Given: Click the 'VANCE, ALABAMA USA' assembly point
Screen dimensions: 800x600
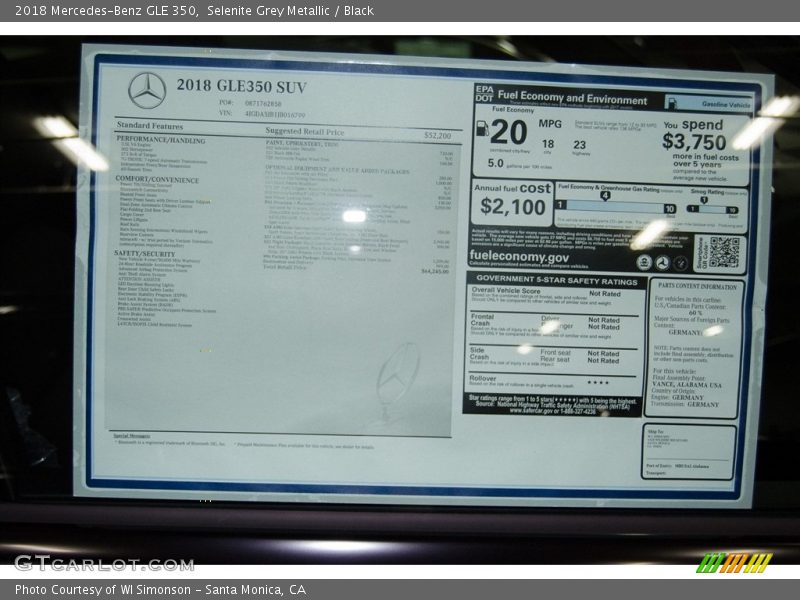Looking at the screenshot, I should (687, 385).
